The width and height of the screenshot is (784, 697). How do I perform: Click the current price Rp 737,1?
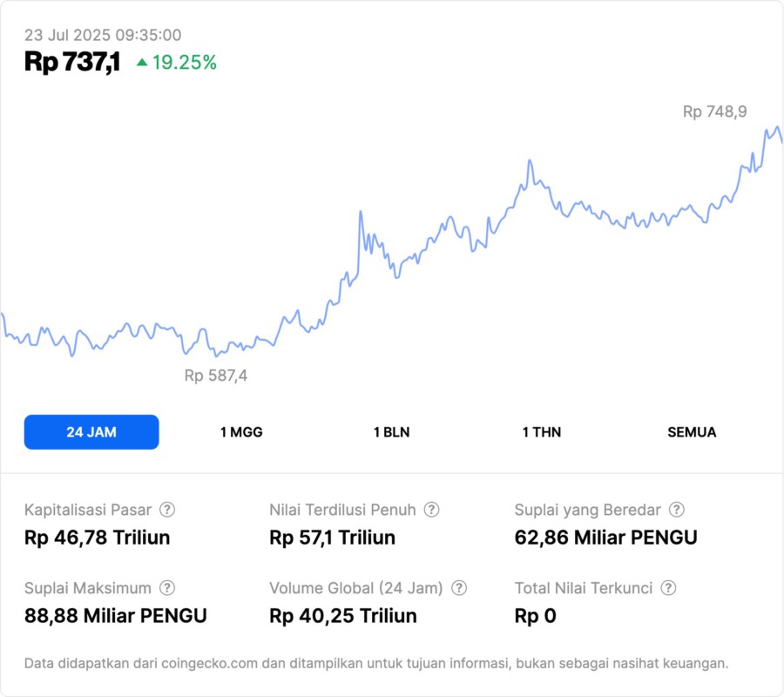coord(72,62)
